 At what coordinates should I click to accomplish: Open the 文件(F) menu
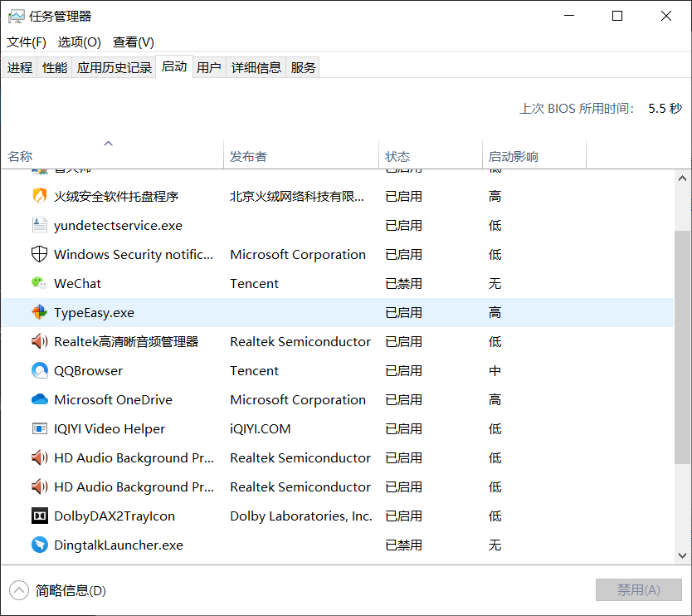click(x=27, y=42)
